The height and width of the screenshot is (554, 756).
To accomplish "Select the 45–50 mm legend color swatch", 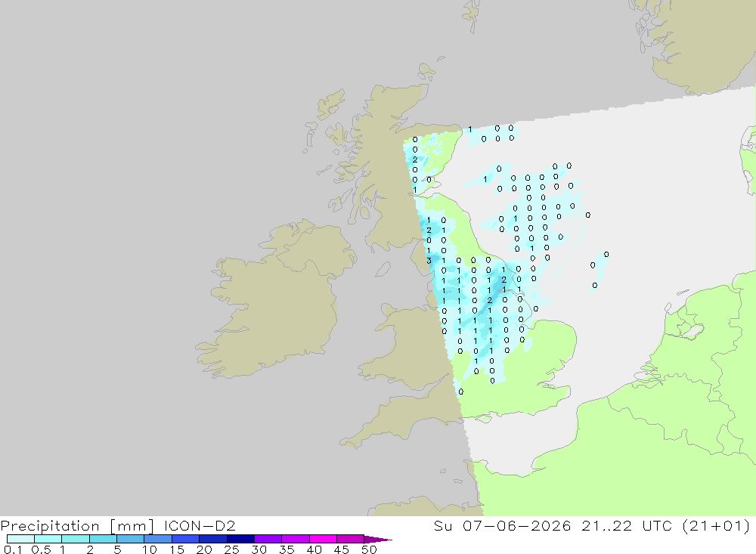I will pos(350,539).
